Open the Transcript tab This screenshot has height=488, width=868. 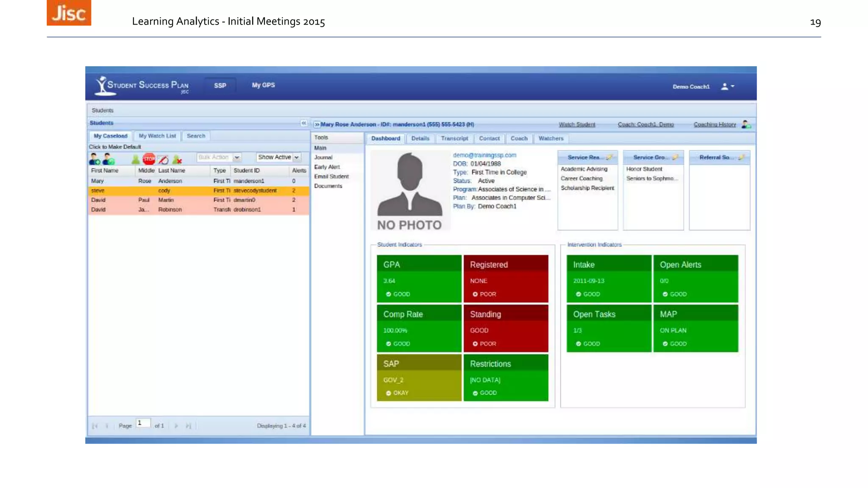pos(454,139)
